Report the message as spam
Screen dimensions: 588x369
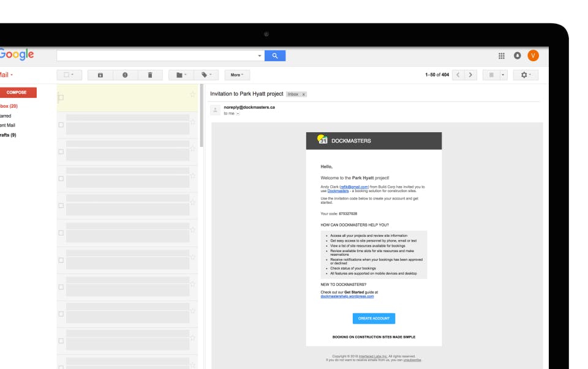tap(125, 75)
